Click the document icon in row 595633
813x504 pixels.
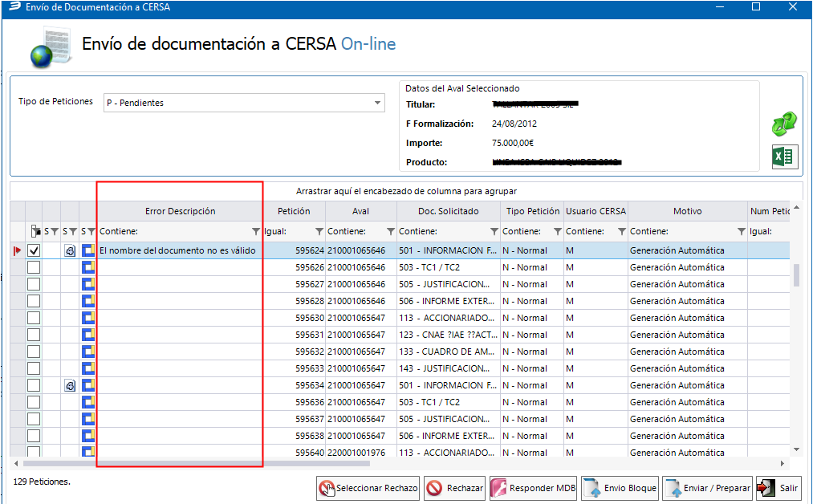[88, 368]
